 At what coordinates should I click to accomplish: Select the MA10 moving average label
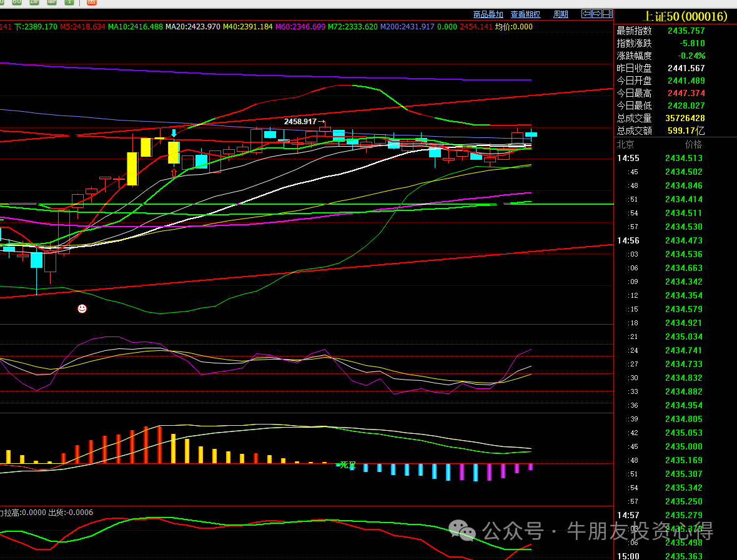click(136, 27)
